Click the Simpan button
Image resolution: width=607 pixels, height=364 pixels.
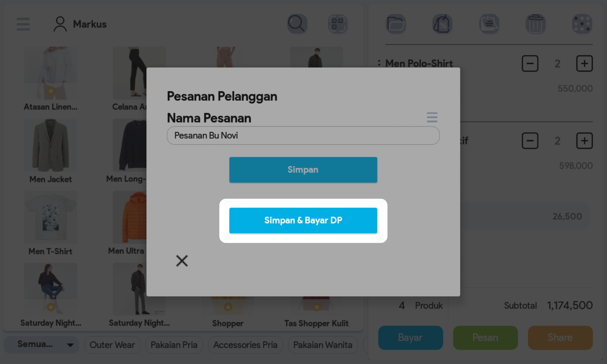point(303,170)
